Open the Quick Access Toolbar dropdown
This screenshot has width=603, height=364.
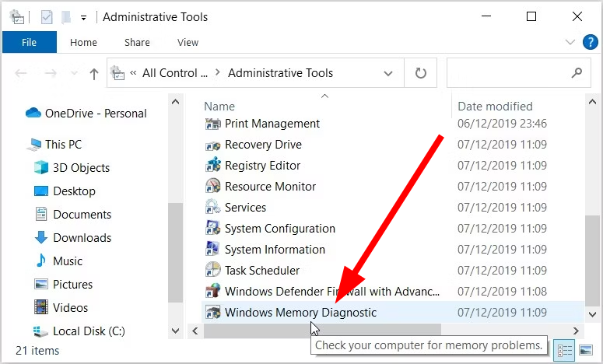84,17
